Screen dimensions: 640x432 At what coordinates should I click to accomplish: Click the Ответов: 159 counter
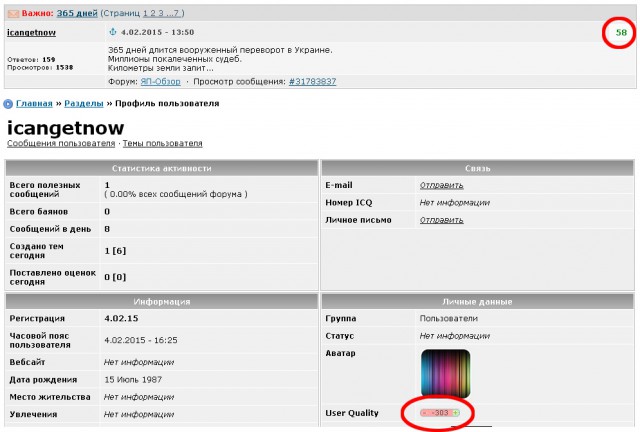click(x=31, y=60)
